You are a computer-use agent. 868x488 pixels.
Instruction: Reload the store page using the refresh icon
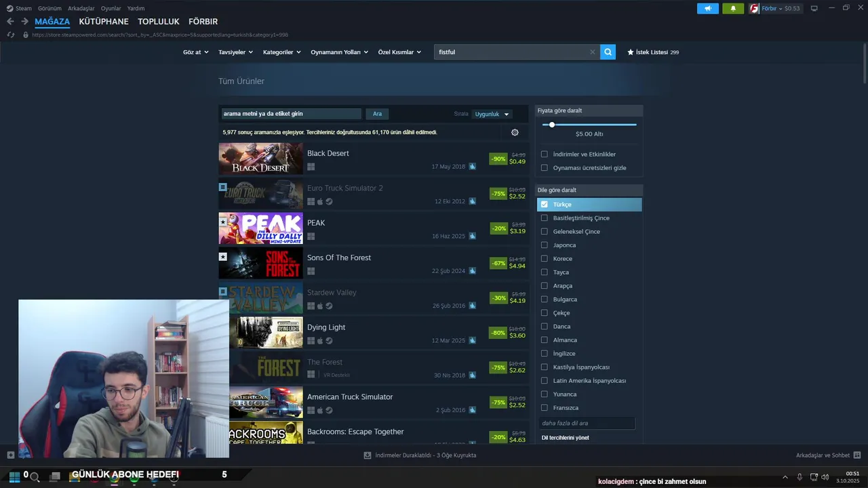(10, 35)
